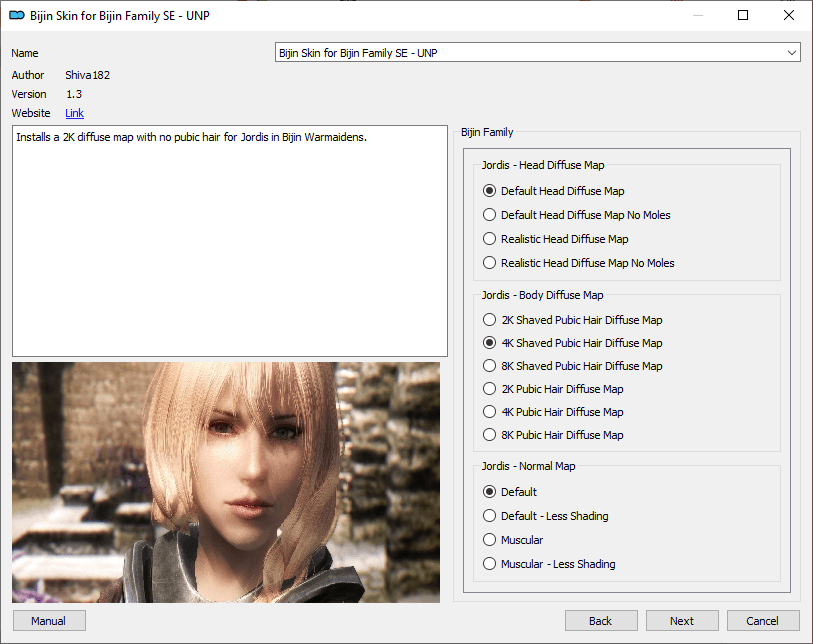
Task: Pick Realistic Head Diffuse Map No Moles
Action: pyautogui.click(x=578, y=263)
